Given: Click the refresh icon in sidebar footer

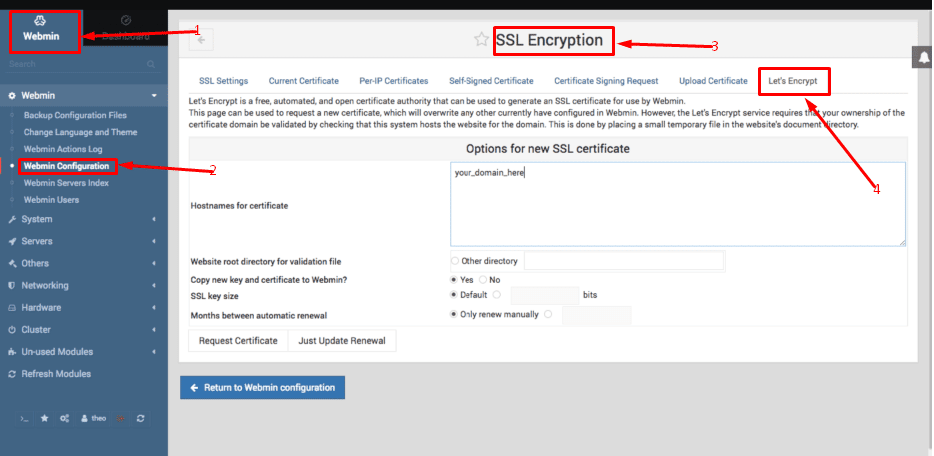Looking at the screenshot, I should pos(140,418).
